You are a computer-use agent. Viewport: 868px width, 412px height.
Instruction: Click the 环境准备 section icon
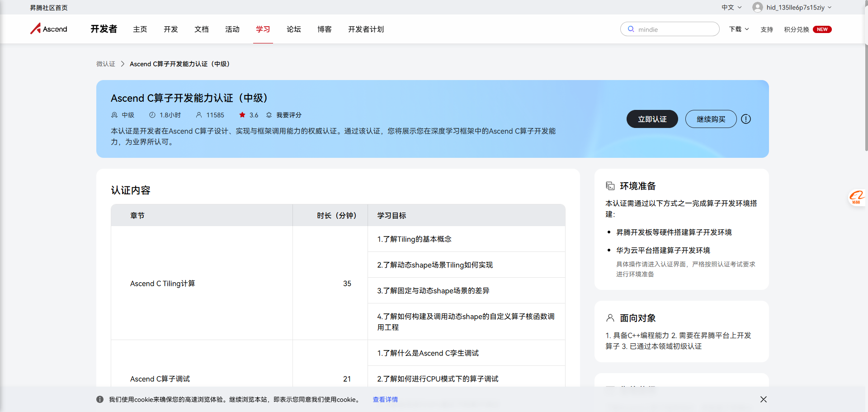click(x=610, y=186)
